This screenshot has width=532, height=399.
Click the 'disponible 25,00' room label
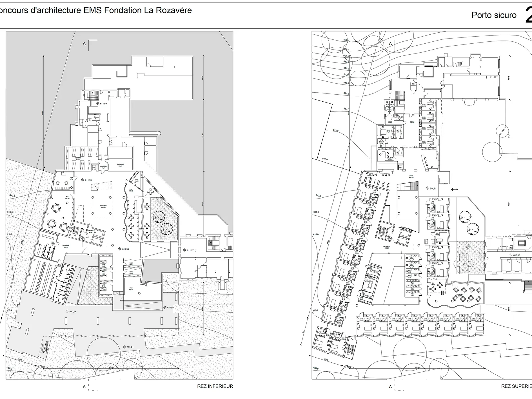[x=120, y=165]
